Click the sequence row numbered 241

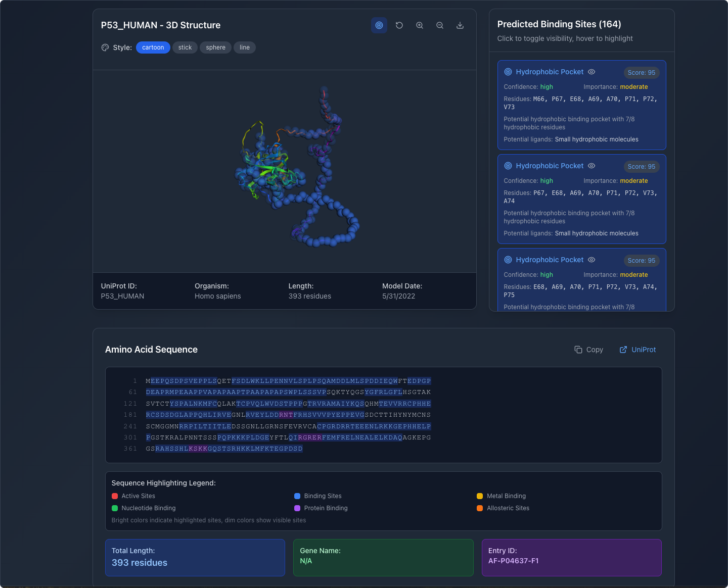coord(288,426)
